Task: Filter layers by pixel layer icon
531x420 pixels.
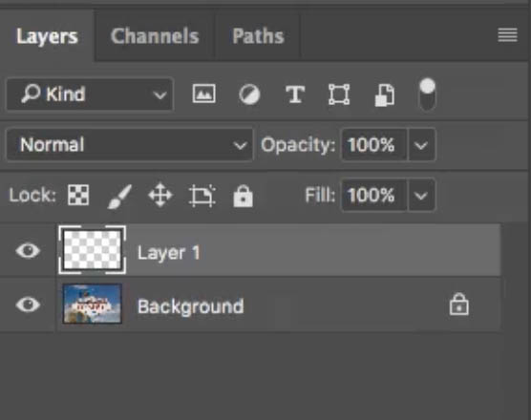Action: point(203,94)
